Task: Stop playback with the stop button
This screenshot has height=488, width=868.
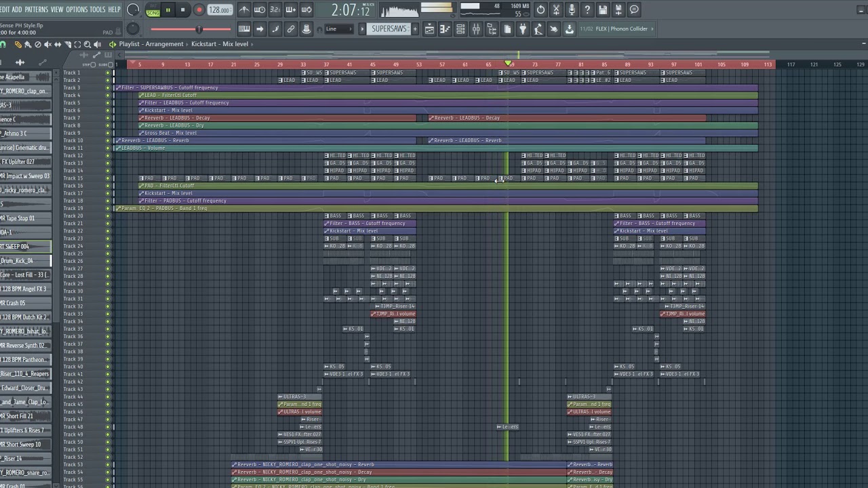Action: [182, 9]
